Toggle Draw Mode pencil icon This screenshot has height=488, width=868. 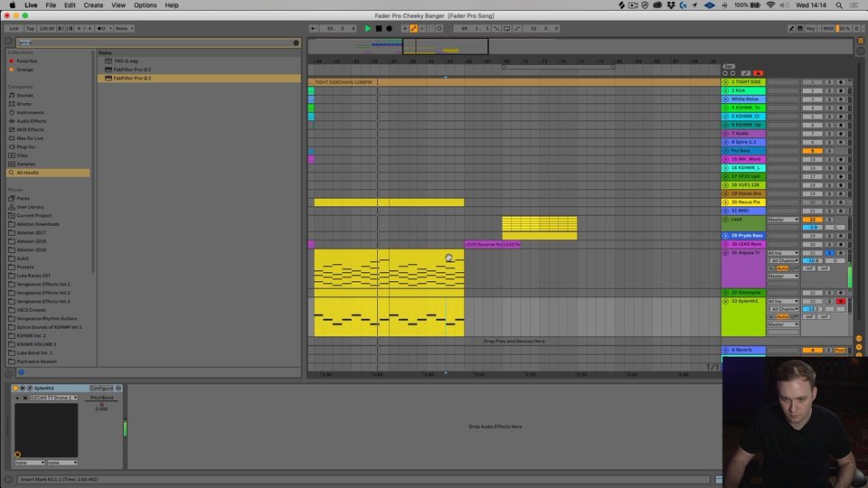click(x=791, y=28)
